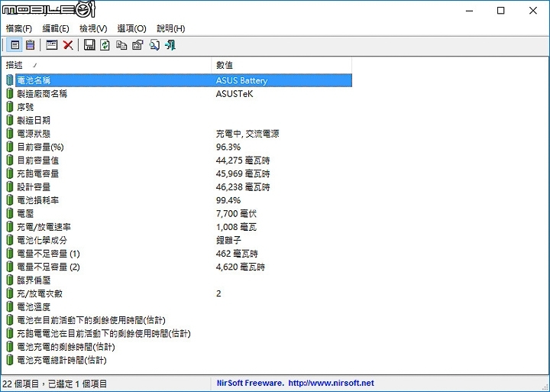Screen dimensions: 550x392
Task: Click the find magnifier toolbar icon
Action: 154,45
